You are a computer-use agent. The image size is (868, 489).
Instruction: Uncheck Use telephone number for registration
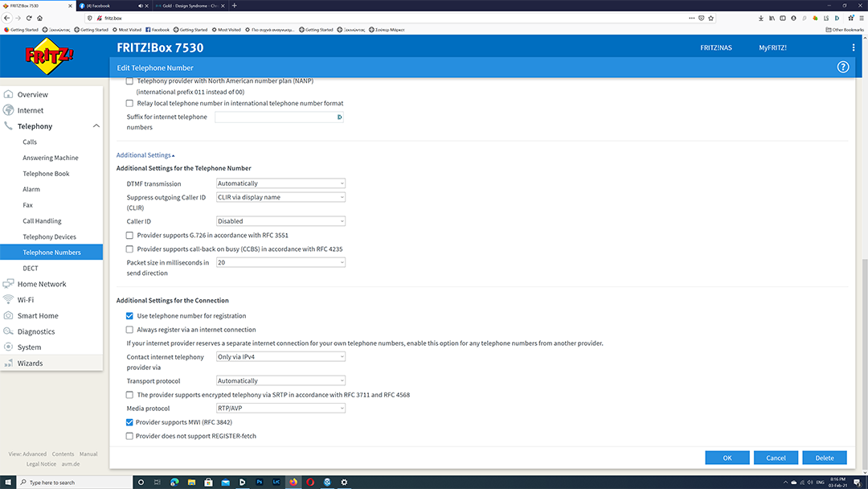coord(129,315)
